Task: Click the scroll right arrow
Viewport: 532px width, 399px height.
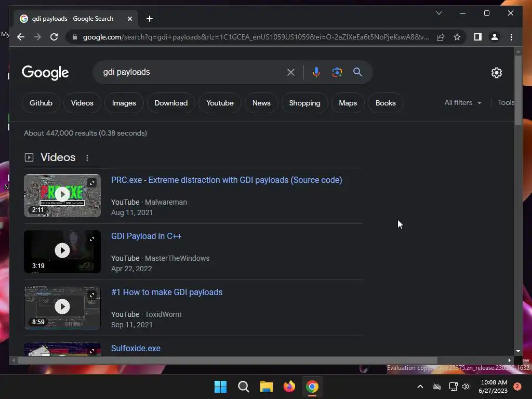Action: (509, 361)
